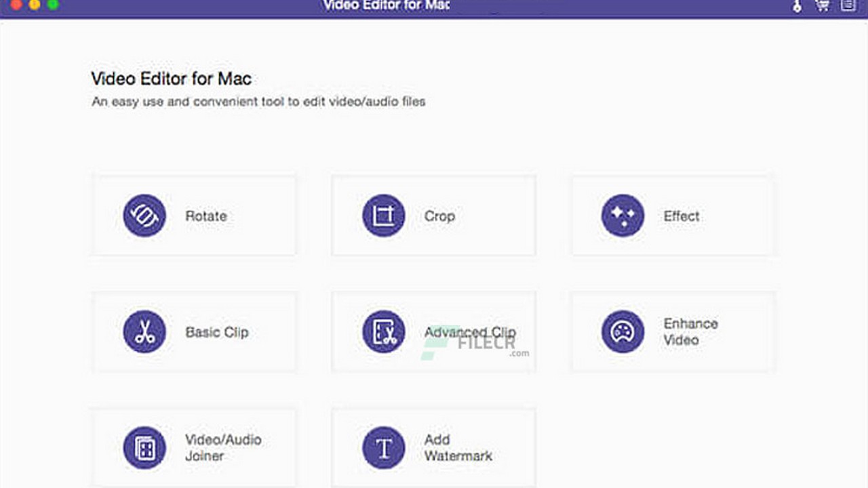Open the 'Video/Audio Joiner' text label

point(223,447)
